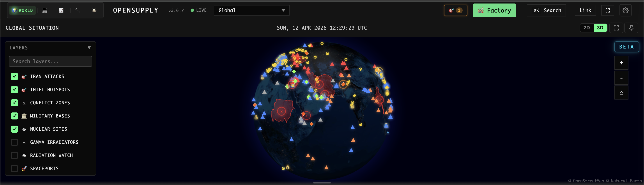The image size is (644, 185).
Task: Click the INTEL HOTSPOTS target icon
Action: click(24, 90)
